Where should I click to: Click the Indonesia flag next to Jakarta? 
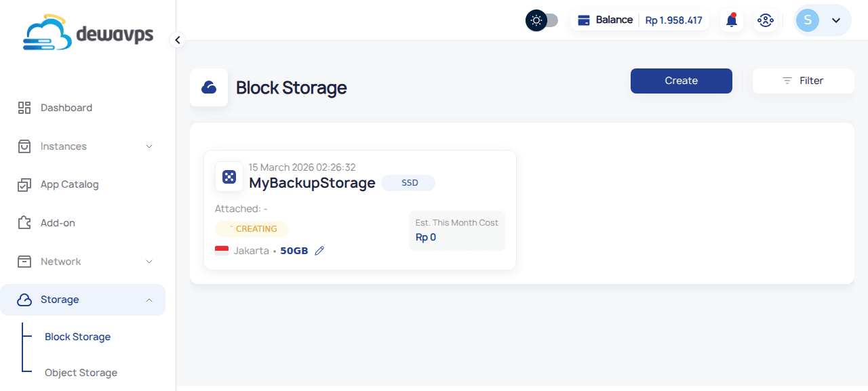[221, 250]
